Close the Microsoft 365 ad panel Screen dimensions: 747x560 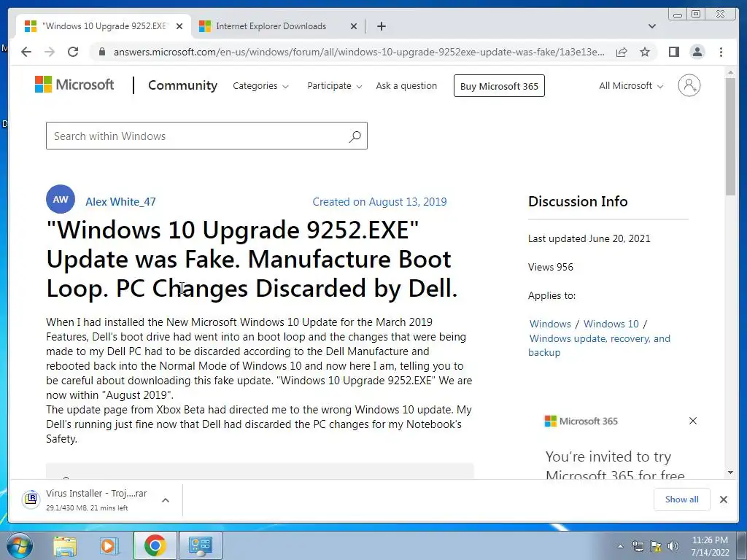coord(693,421)
